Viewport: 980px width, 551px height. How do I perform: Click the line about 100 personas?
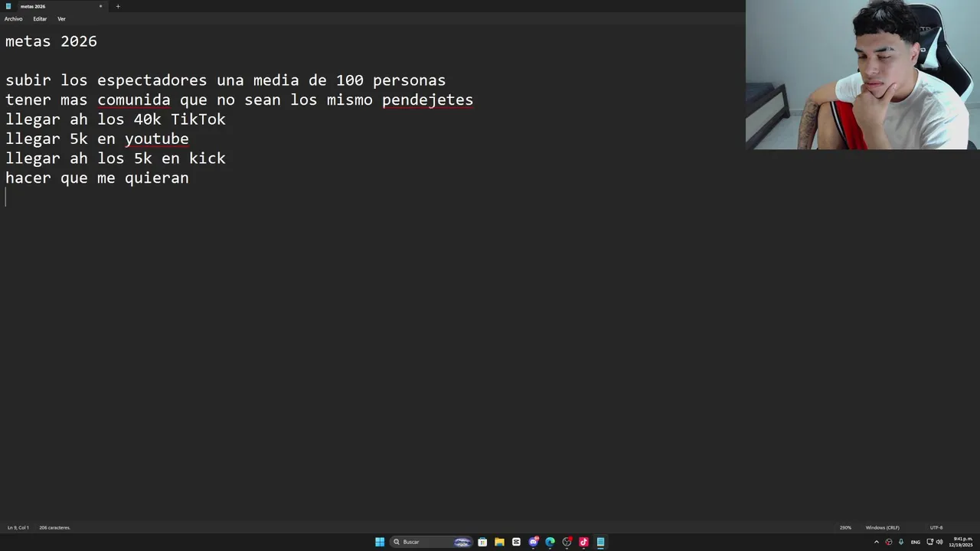pos(226,80)
